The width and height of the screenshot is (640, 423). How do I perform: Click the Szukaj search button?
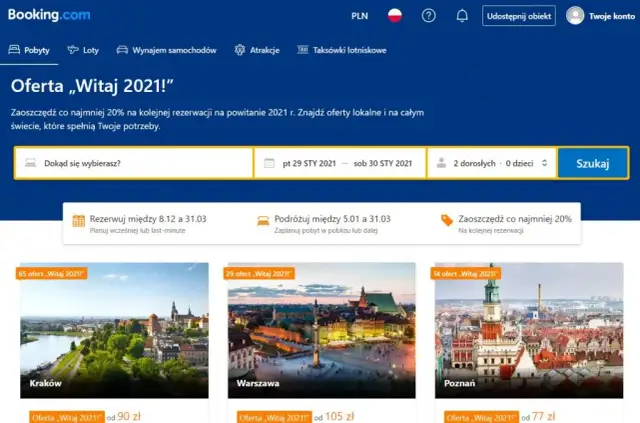[593, 163]
